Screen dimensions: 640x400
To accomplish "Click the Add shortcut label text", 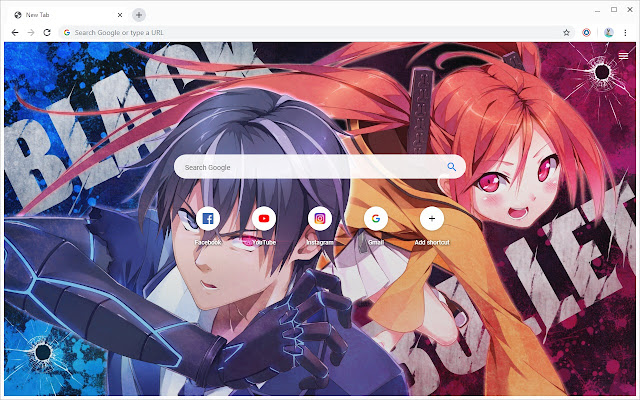I will (432, 242).
